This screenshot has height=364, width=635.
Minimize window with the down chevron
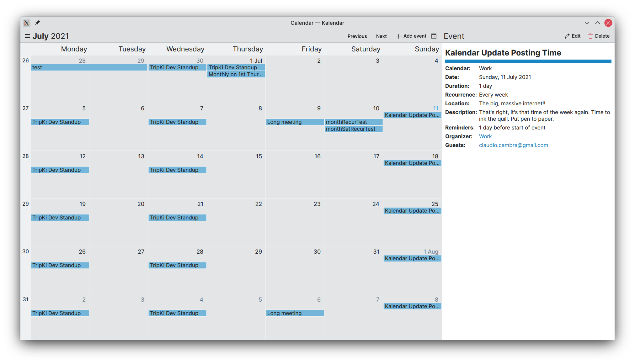(587, 23)
